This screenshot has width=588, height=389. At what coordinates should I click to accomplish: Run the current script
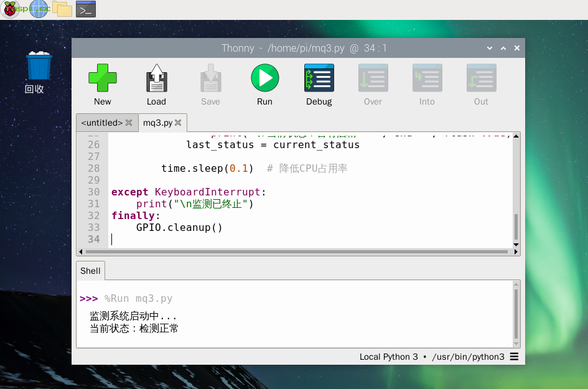[264, 78]
